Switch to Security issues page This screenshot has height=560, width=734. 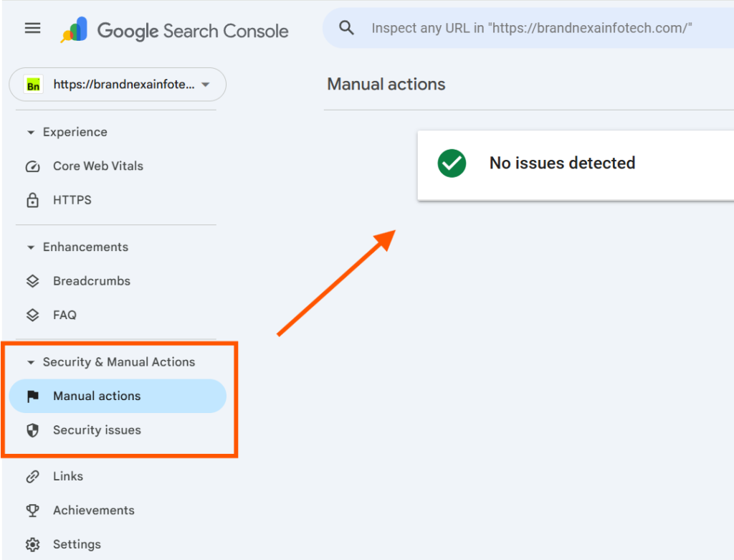[x=97, y=430]
